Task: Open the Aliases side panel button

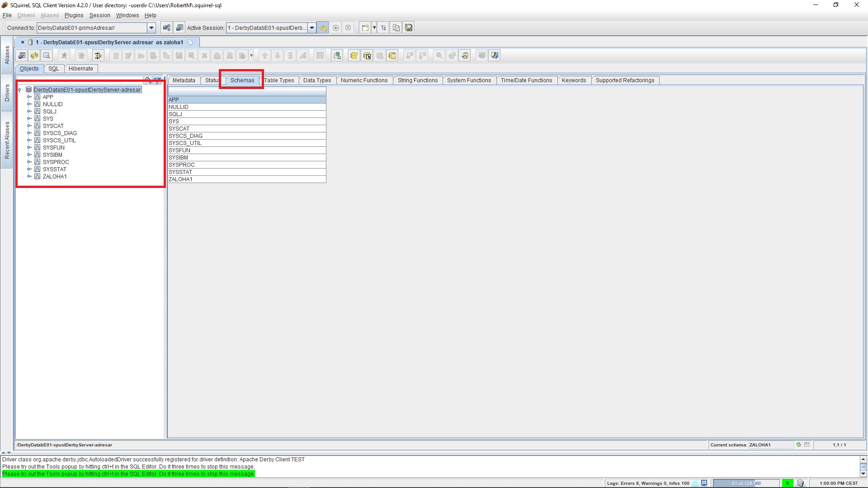Action: point(7,55)
